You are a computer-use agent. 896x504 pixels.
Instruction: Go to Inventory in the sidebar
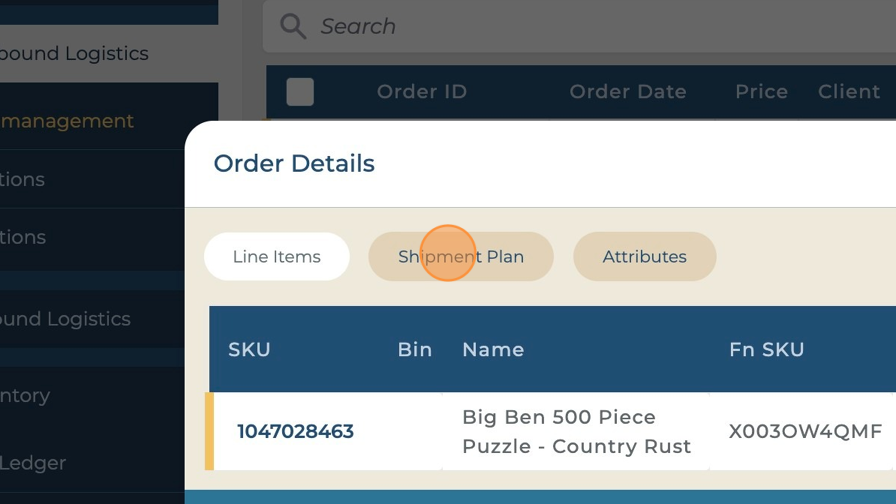[26, 395]
